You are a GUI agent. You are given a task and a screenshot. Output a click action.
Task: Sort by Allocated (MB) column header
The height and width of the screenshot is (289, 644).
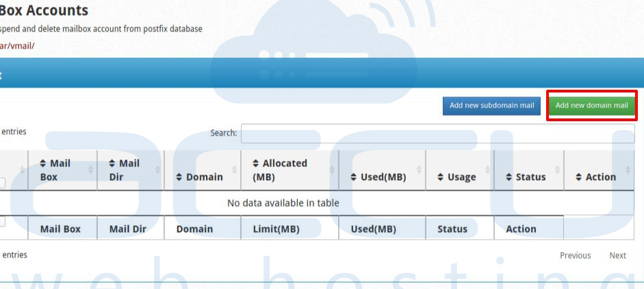click(x=290, y=171)
